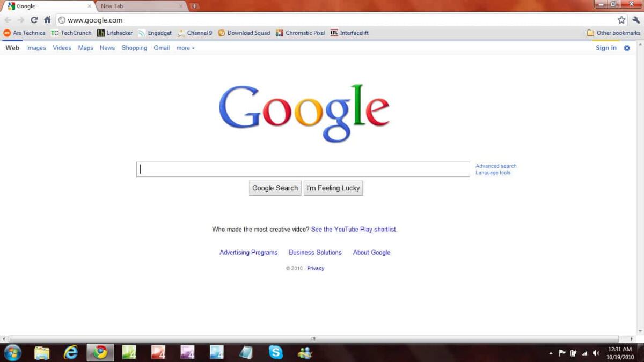Image resolution: width=644 pixels, height=362 pixels.
Task: Open the Ars Technica bookmark
Action: 26,33
